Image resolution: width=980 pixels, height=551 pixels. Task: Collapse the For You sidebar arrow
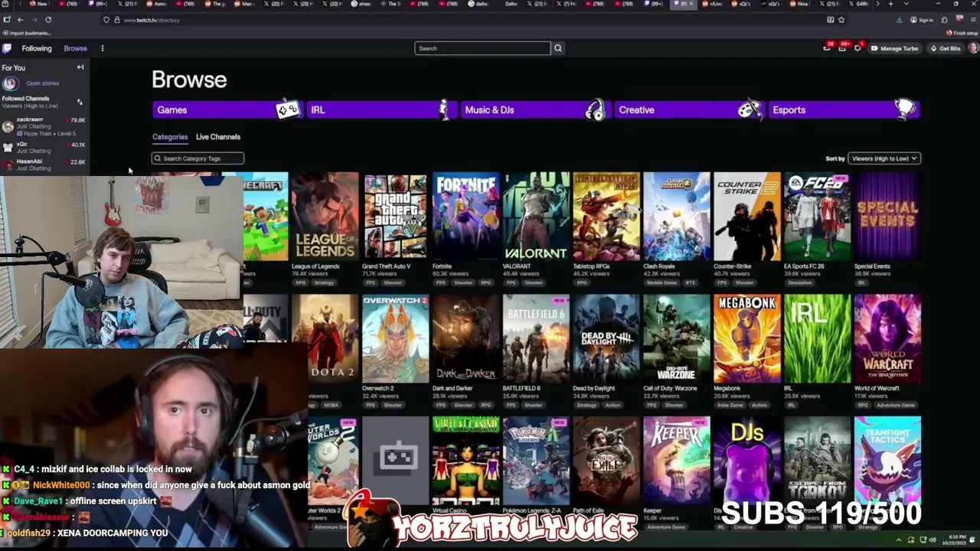point(80,67)
